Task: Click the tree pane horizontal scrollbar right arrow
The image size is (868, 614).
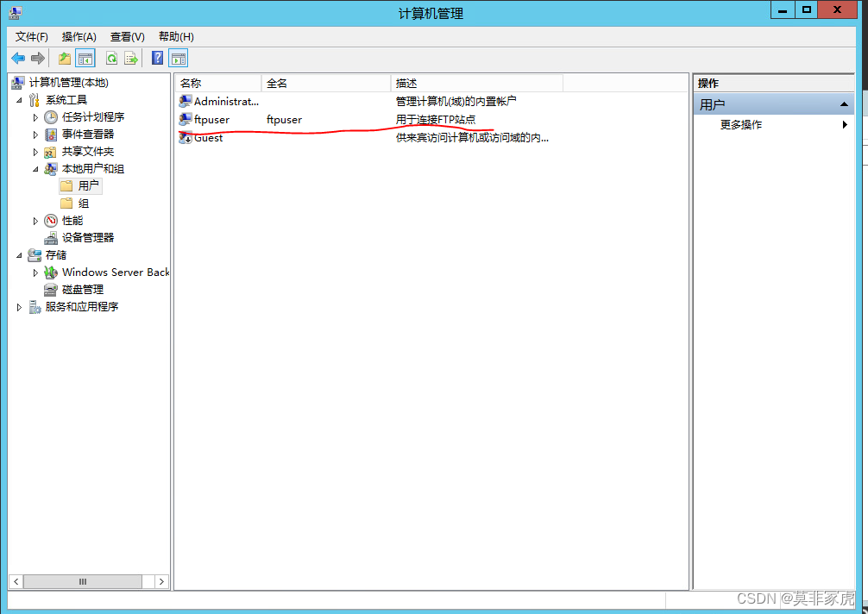Action: 161,582
